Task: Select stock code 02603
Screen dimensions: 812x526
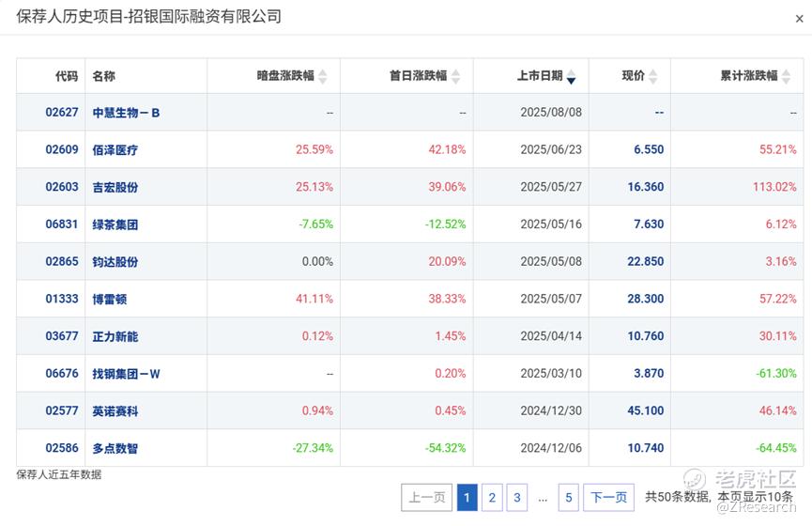Action: coord(62,187)
